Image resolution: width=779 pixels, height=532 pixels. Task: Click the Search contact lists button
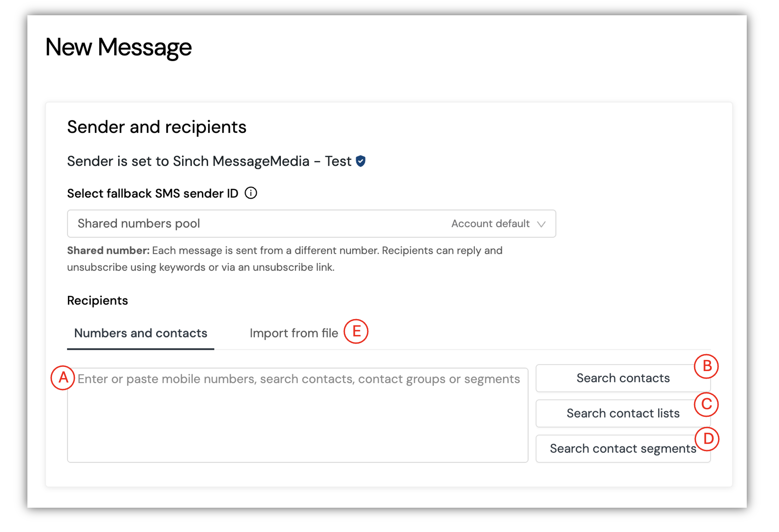(x=623, y=413)
